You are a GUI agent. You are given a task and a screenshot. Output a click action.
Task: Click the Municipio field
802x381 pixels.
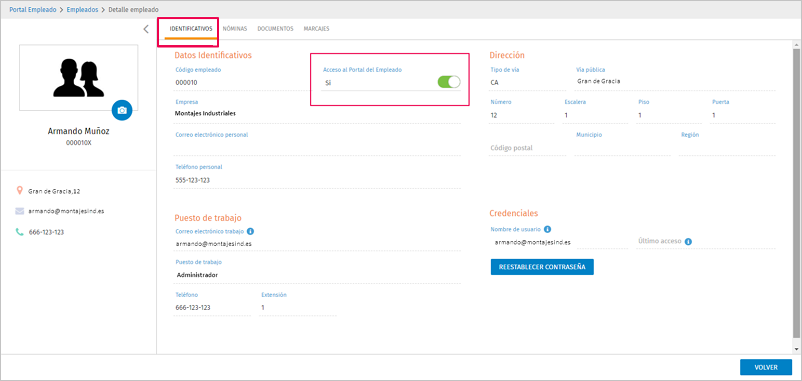[622, 148]
